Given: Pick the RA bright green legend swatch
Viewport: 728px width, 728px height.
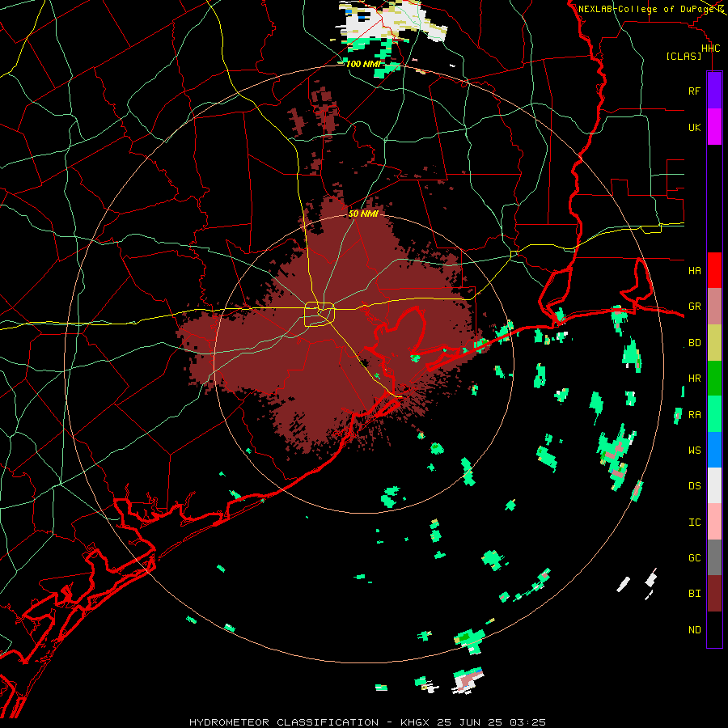Looking at the screenshot, I should coord(714,414).
